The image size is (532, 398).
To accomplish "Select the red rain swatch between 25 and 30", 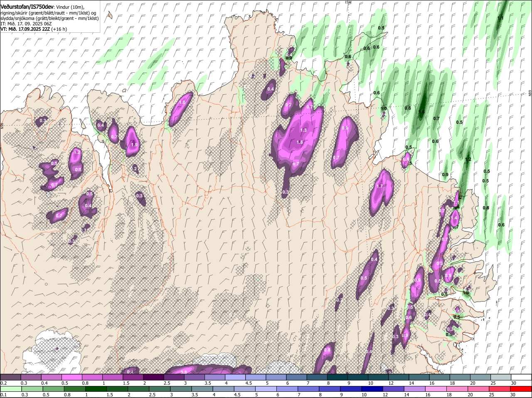I will click(500, 389).
